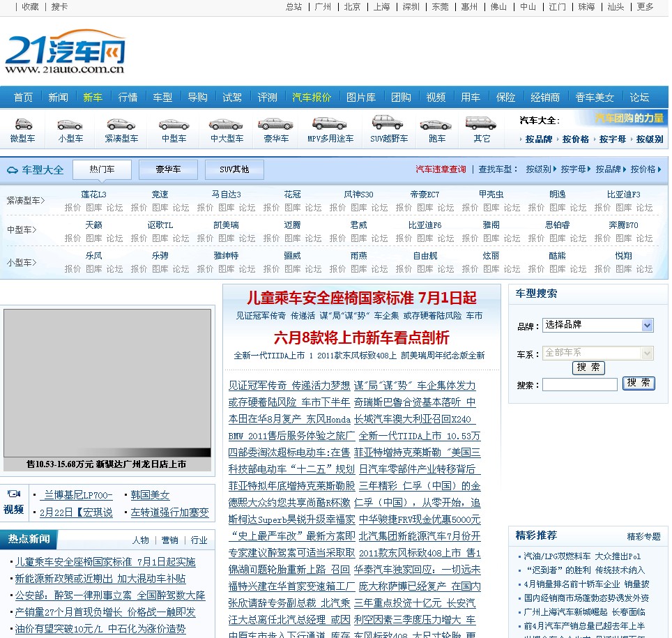Viewport: 672px width, 638px height.
Task: Switch to the 热门车 tab
Action: [x=102, y=170]
